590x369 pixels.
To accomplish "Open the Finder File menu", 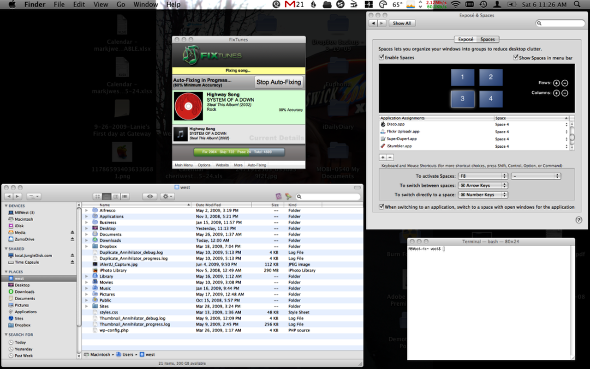I will pos(59,5).
